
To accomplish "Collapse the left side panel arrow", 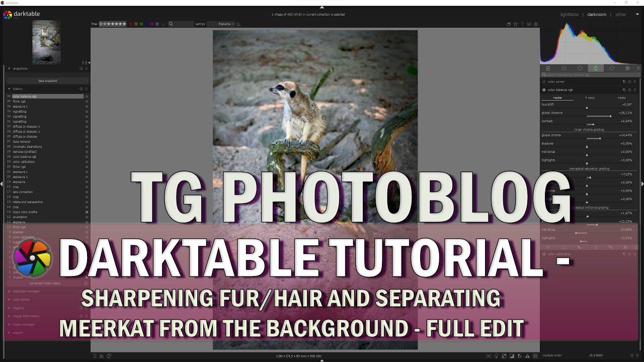I will [2, 184].
